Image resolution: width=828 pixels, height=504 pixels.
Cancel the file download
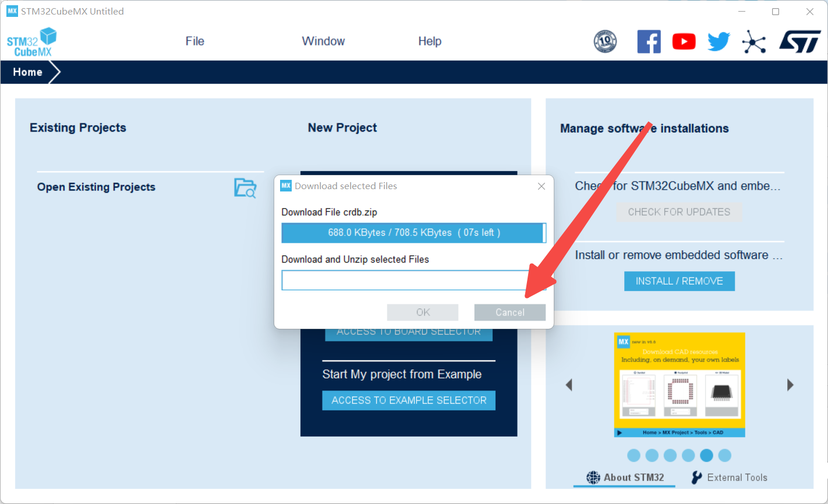[x=510, y=313]
